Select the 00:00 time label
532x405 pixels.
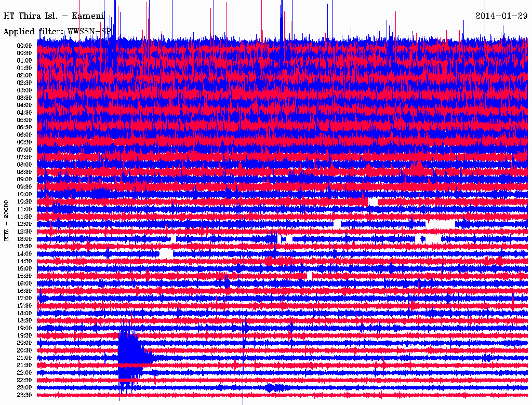pos(24,46)
